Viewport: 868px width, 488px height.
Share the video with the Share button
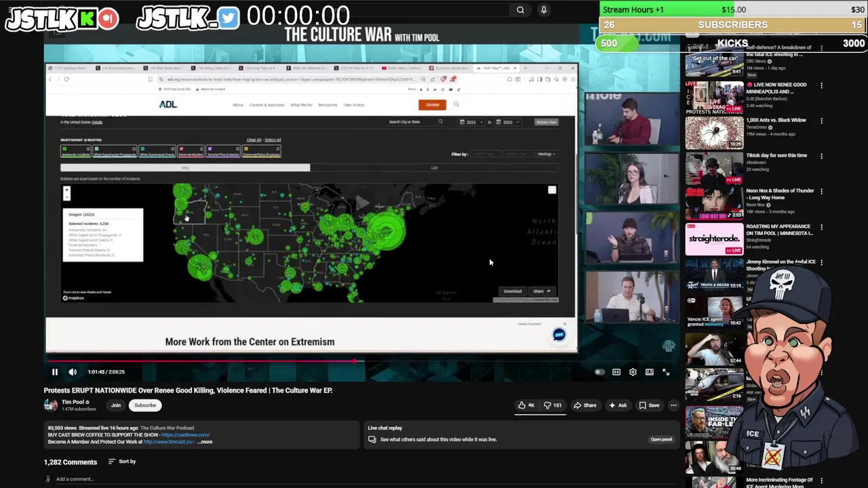585,405
